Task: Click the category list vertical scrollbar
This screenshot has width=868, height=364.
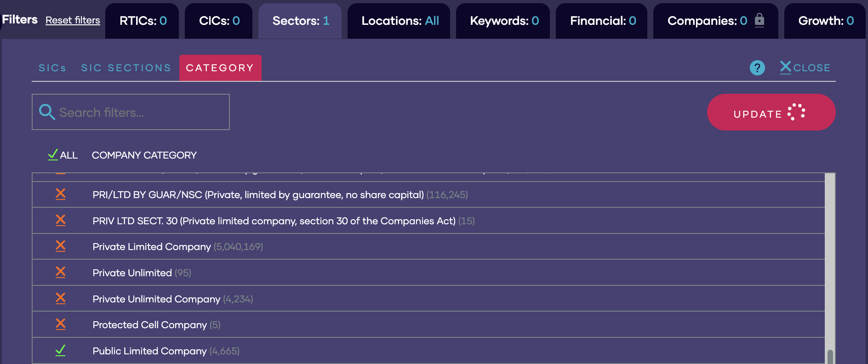Action: click(830, 268)
